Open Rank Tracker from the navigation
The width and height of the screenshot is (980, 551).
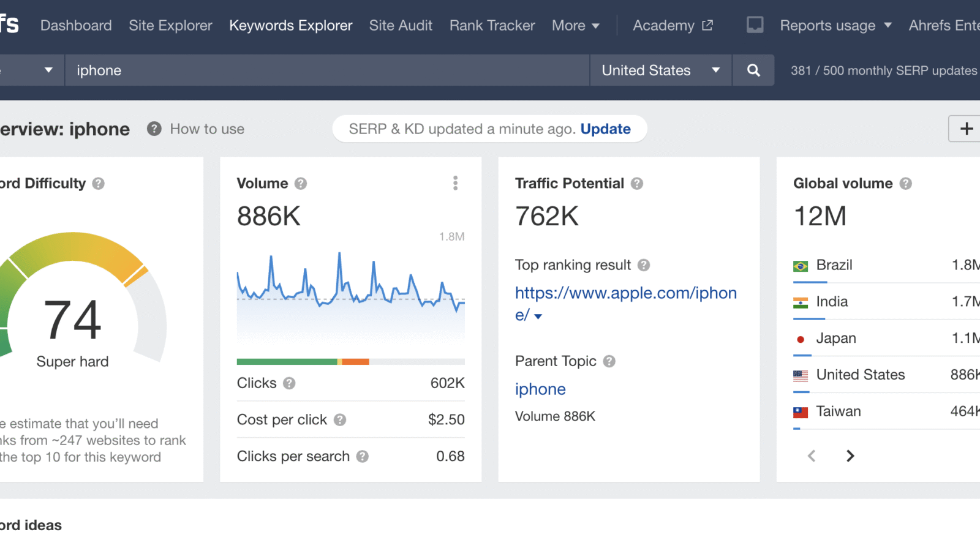pyautogui.click(x=492, y=26)
